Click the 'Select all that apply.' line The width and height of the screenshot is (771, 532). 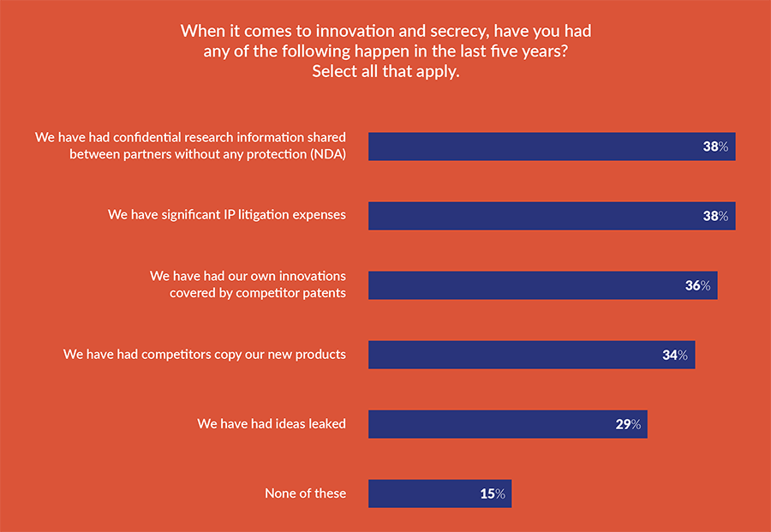pyautogui.click(x=385, y=71)
